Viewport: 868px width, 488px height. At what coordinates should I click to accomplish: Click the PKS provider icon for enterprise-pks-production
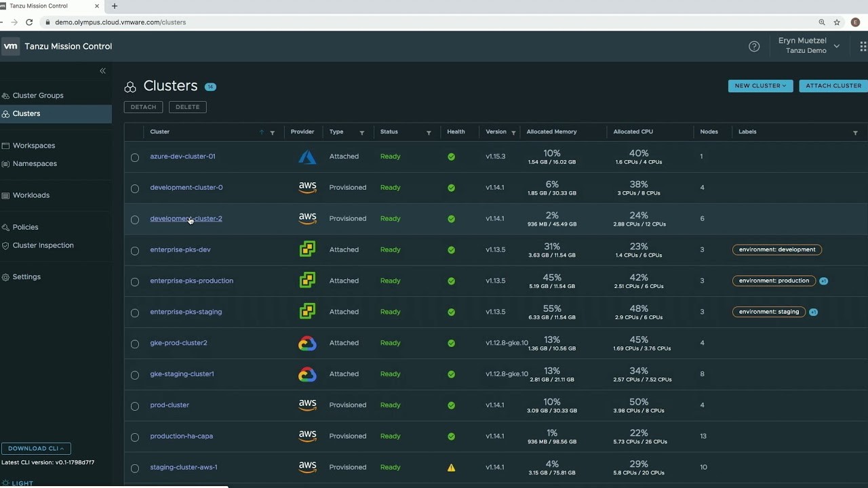pyautogui.click(x=307, y=281)
